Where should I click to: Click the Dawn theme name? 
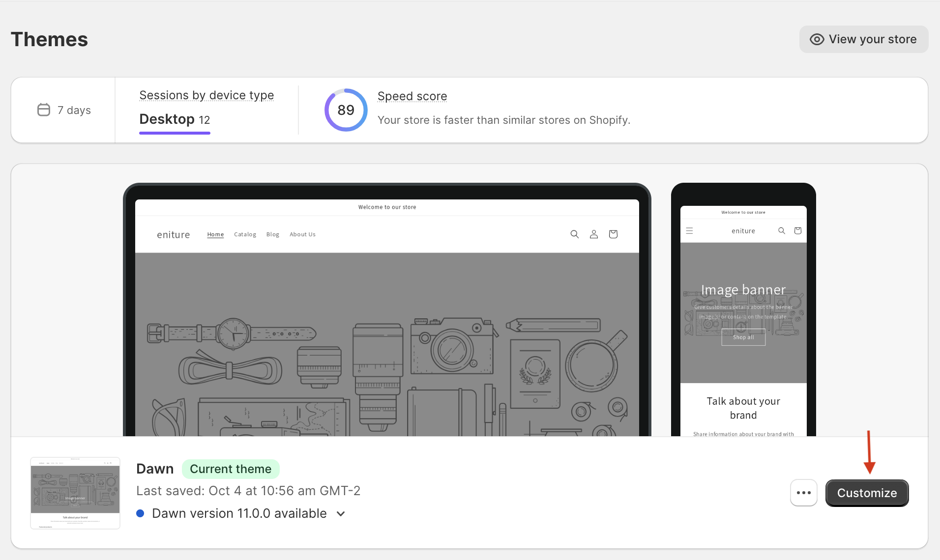point(155,469)
